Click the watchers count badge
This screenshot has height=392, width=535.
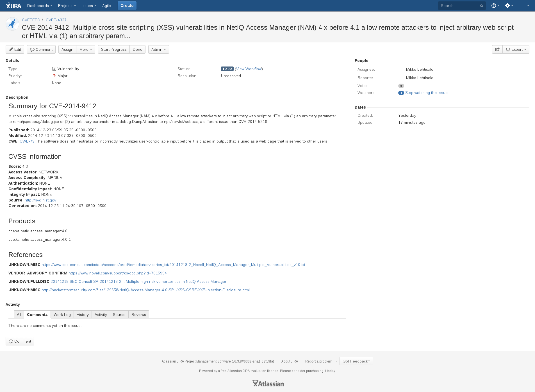(401, 93)
